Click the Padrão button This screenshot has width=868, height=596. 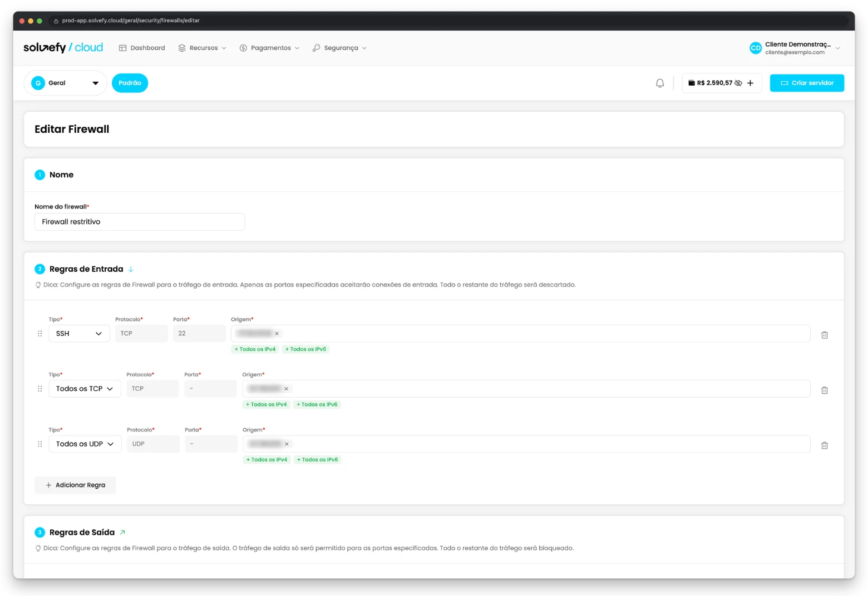tap(130, 83)
